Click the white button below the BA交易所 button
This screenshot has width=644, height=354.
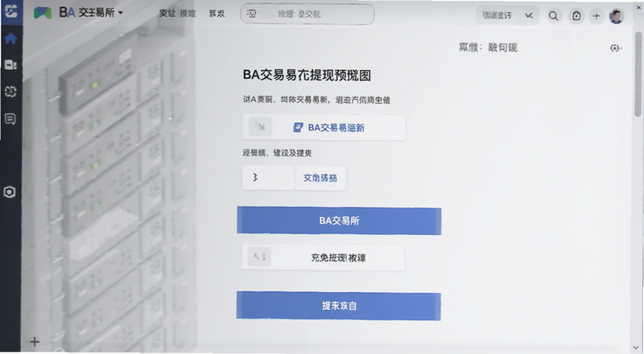pos(324,257)
